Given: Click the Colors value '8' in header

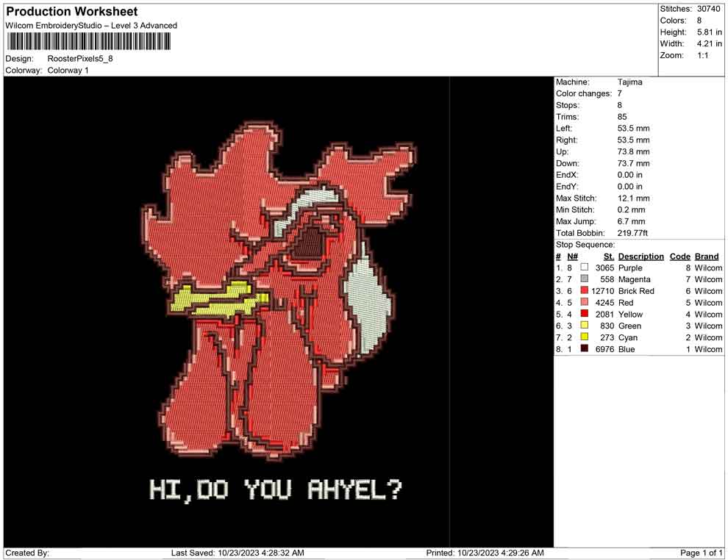Looking at the screenshot, I should click(699, 21).
